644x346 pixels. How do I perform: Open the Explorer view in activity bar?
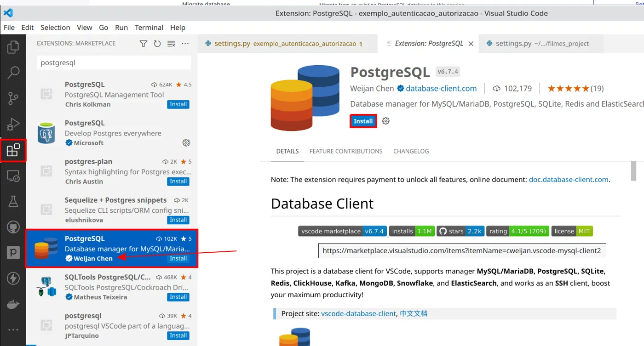[13, 46]
